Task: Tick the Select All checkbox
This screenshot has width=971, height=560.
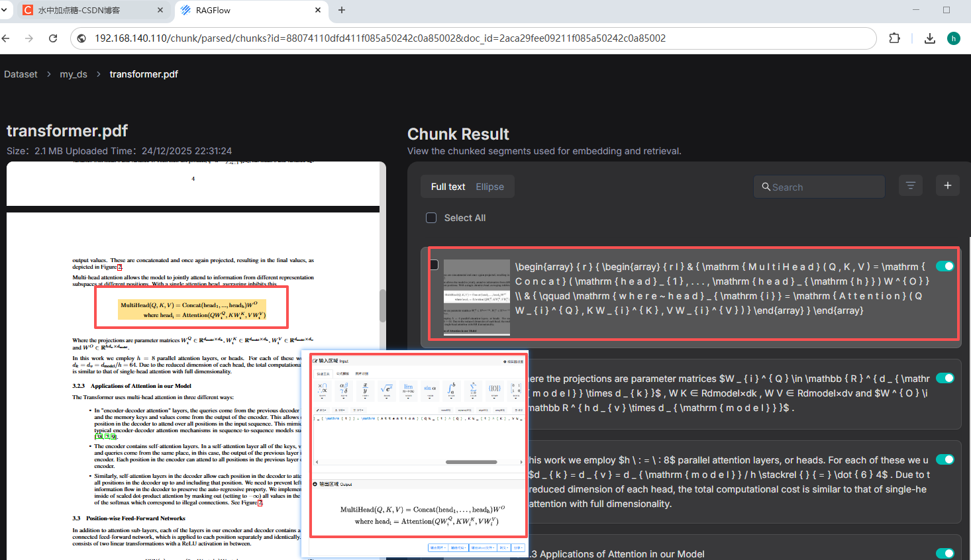Action: coord(431,218)
